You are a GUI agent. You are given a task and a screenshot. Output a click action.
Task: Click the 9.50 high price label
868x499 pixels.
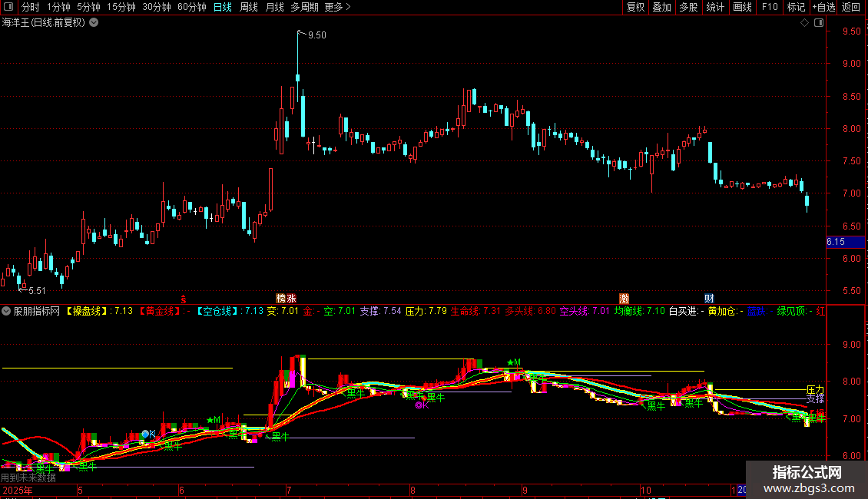click(316, 35)
